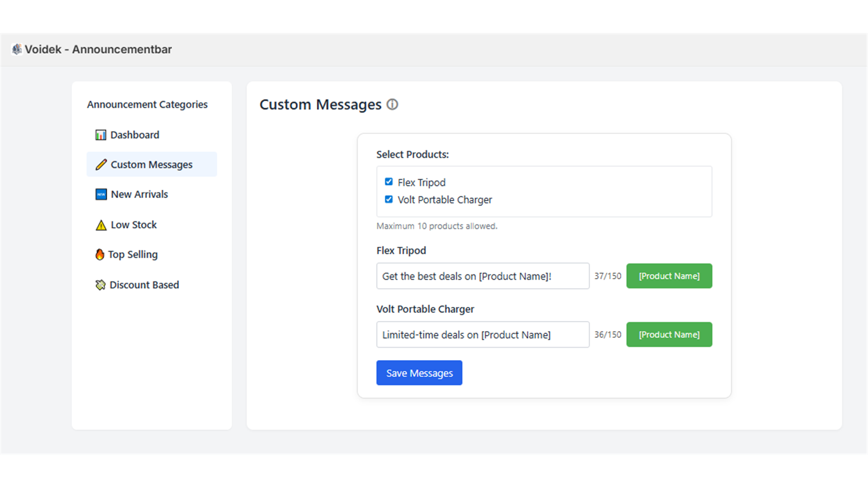
Task: Select the pencil icon beside Custom Messages
Action: [x=101, y=164]
